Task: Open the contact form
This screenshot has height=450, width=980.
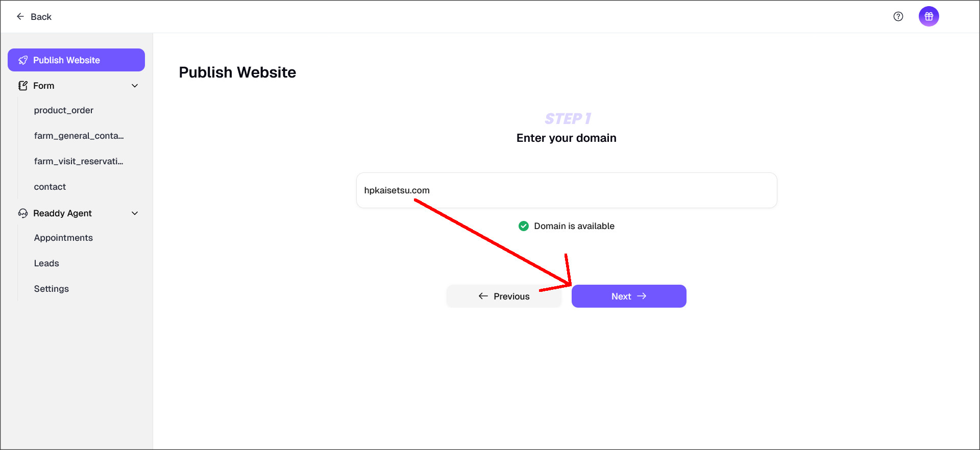Action: click(x=50, y=187)
